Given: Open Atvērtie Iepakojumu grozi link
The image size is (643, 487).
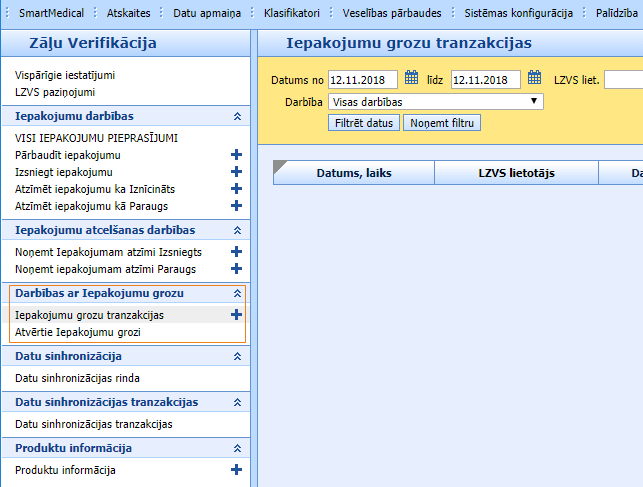Looking at the screenshot, I should click(x=78, y=332).
